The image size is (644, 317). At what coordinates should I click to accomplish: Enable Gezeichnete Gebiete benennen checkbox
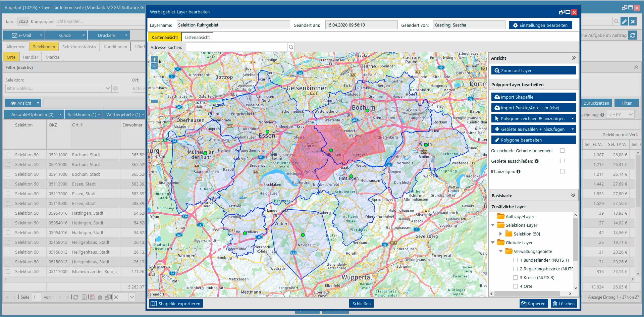[x=562, y=151]
